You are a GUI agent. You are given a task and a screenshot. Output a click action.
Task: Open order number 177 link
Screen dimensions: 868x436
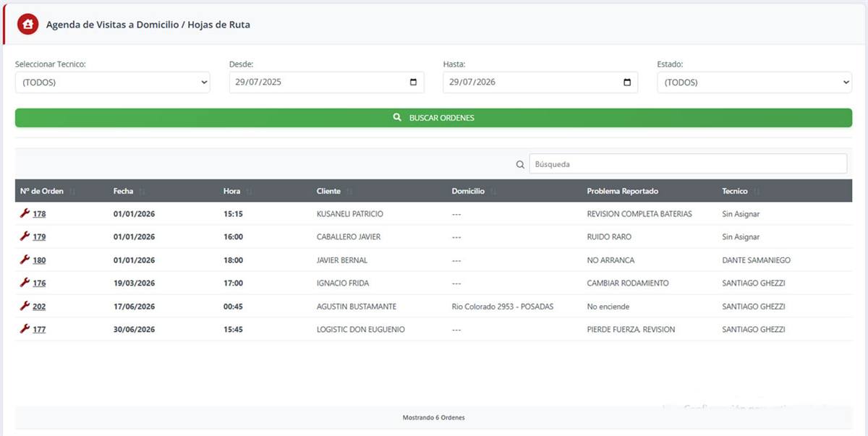[39, 330]
